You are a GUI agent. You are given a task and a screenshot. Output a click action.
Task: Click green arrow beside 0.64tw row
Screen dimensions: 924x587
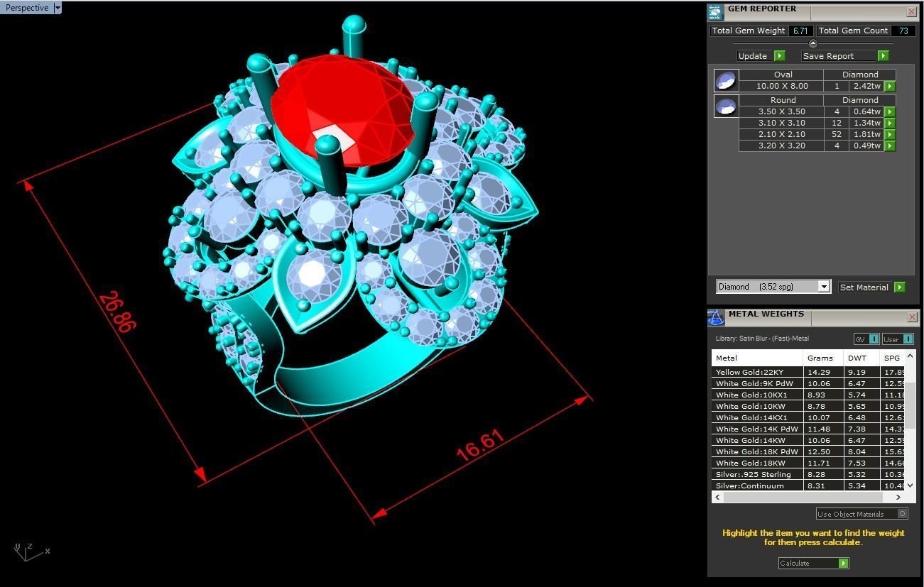coord(889,111)
